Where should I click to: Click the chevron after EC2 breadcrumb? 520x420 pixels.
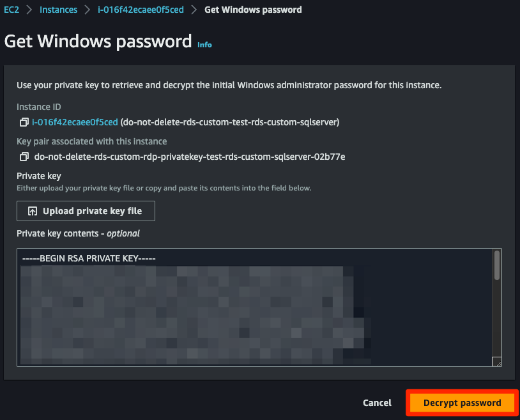pos(29,10)
